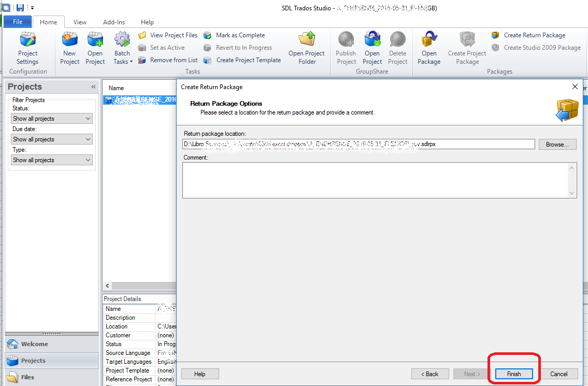Click Open Project Folder icon

[x=307, y=48]
